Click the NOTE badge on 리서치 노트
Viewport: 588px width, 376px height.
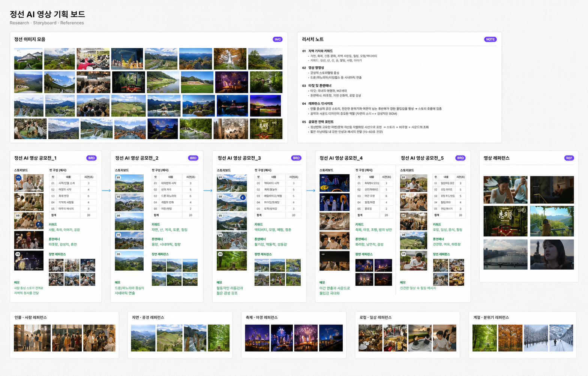tap(490, 39)
